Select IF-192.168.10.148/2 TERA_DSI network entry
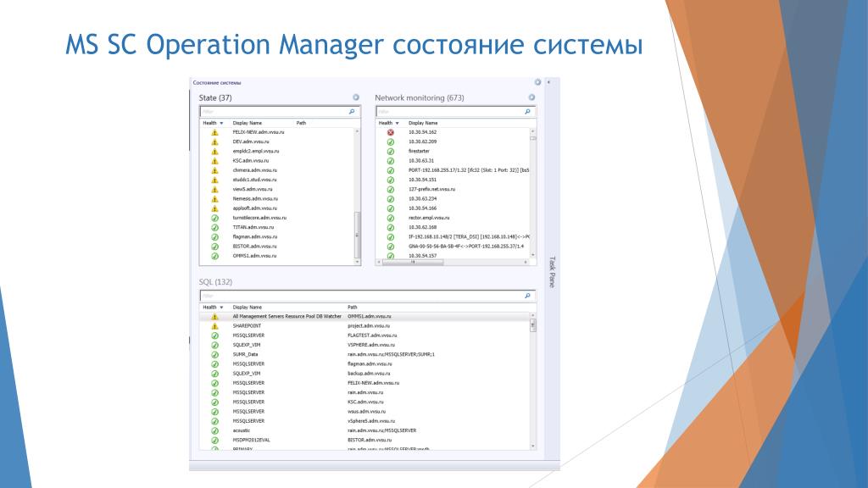868x488 pixels. (x=469, y=237)
